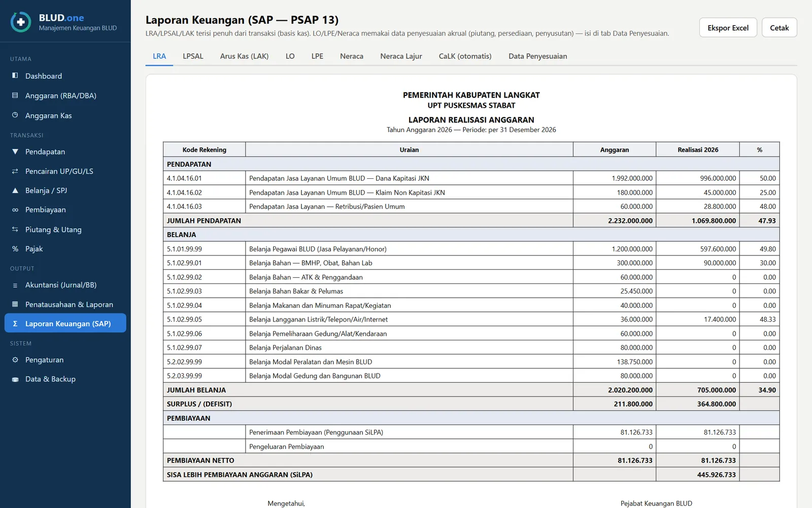The image size is (812, 508).
Task: Click the Belanja / SPJ up-triangle icon
Action: point(15,190)
